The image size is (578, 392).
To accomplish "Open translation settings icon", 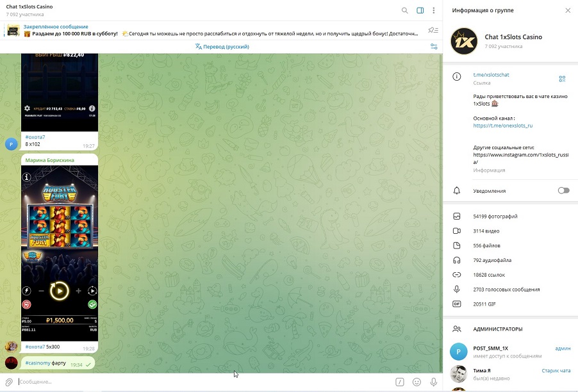I will tap(434, 46).
